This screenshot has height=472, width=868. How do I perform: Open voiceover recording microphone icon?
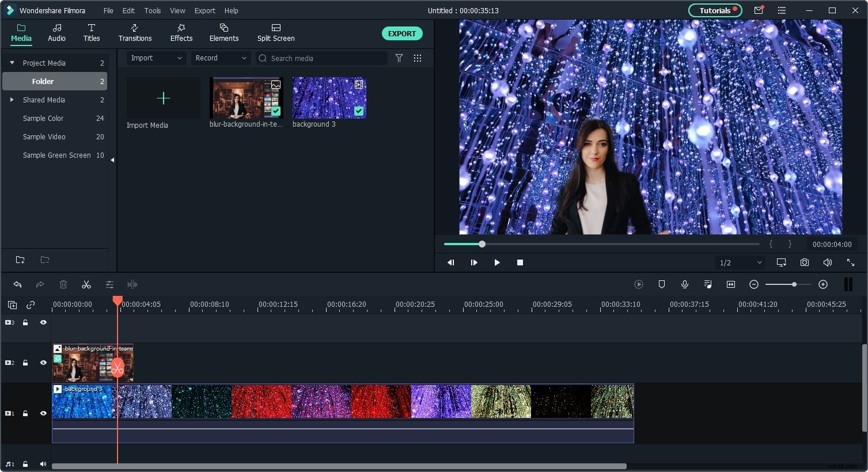tap(684, 284)
